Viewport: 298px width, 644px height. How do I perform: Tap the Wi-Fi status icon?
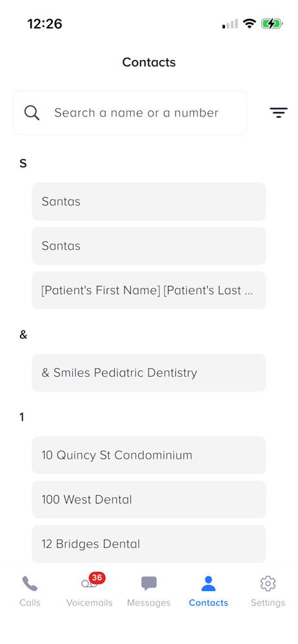250,23
